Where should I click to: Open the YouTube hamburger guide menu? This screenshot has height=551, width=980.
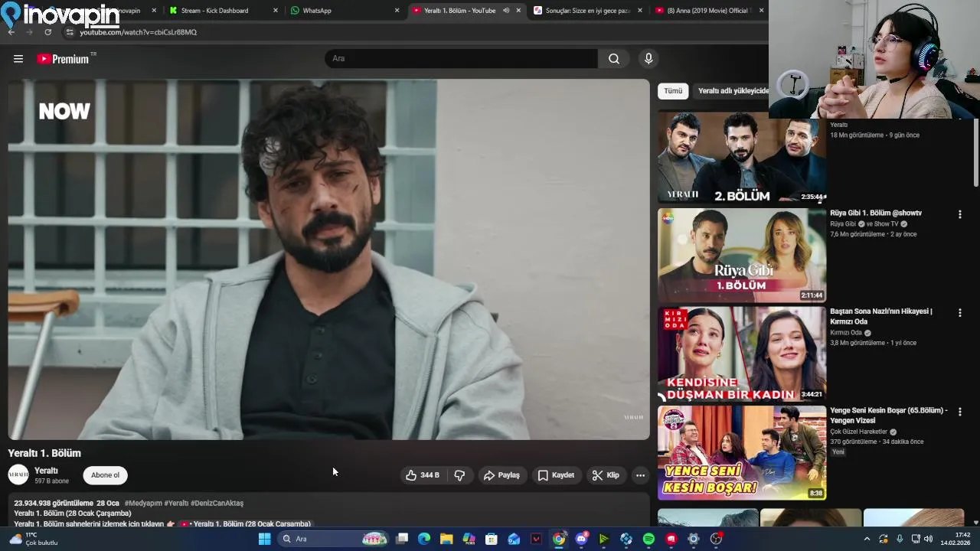[18, 59]
